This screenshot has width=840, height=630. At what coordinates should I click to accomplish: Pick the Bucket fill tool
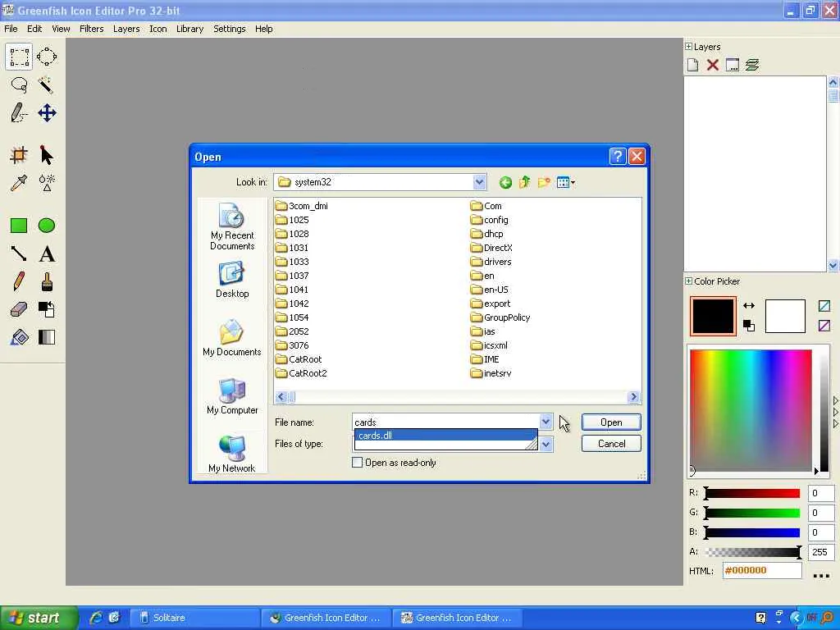[x=19, y=337]
